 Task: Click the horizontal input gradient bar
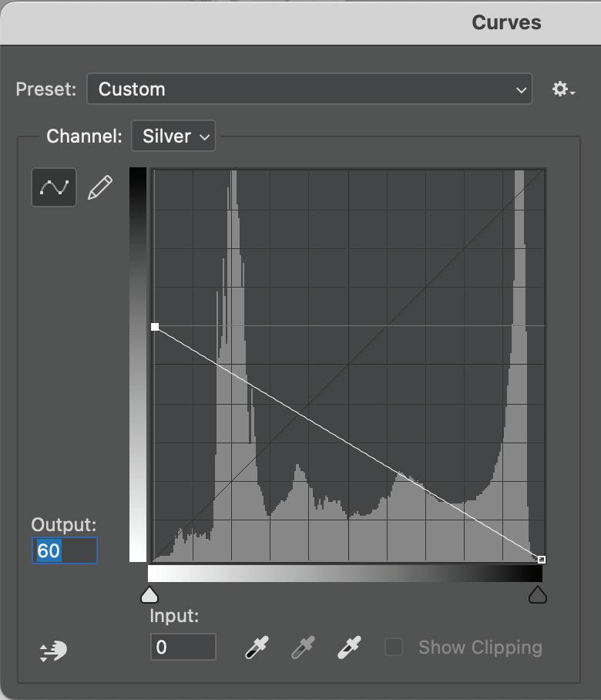(x=345, y=574)
